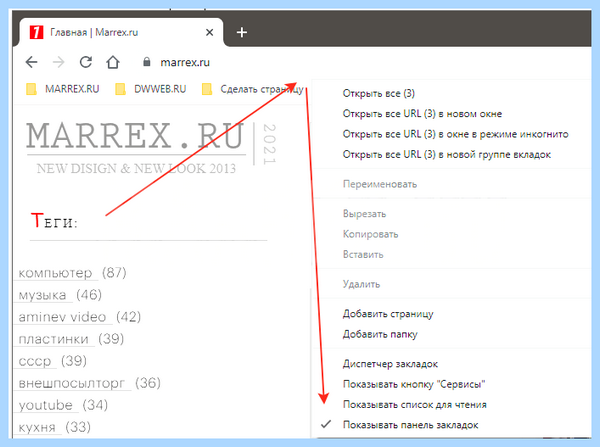Open the youtube tag link
Viewport: 600px width, 447px height.
46,405
